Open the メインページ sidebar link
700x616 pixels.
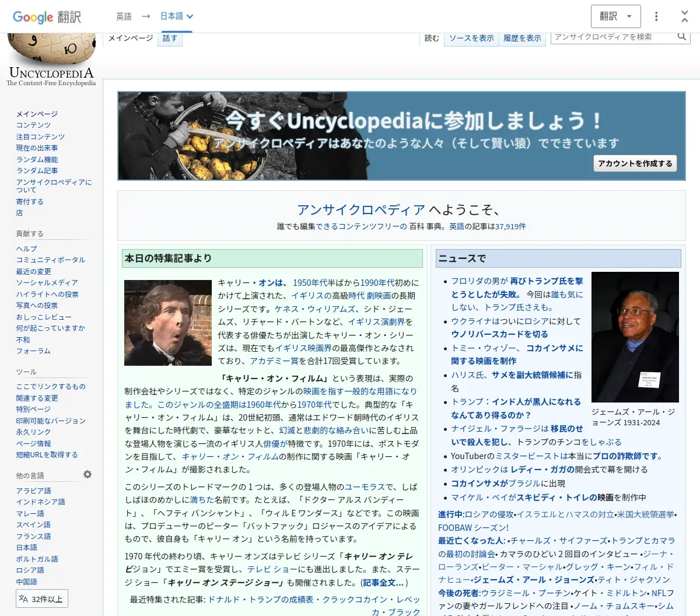click(37, 114)
